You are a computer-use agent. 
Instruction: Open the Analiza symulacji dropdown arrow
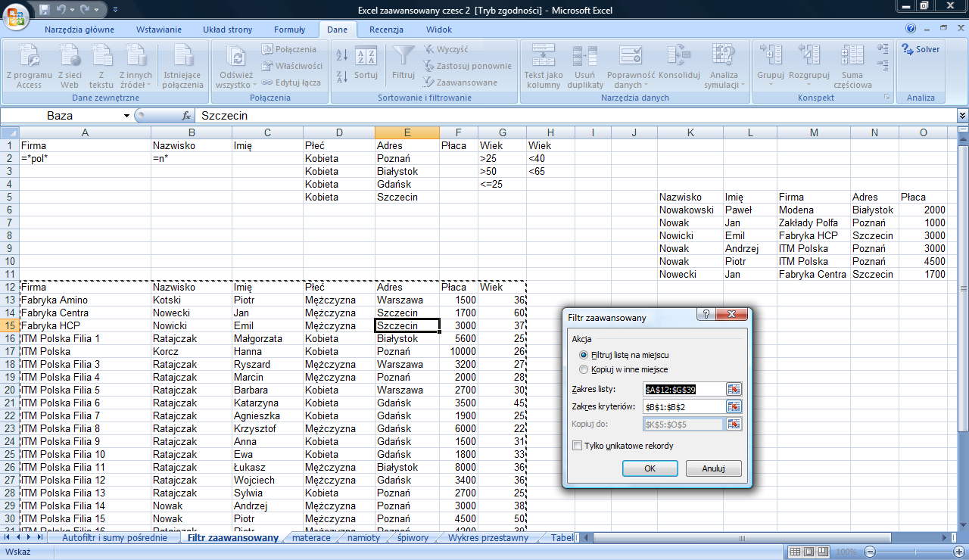(743, 85)
